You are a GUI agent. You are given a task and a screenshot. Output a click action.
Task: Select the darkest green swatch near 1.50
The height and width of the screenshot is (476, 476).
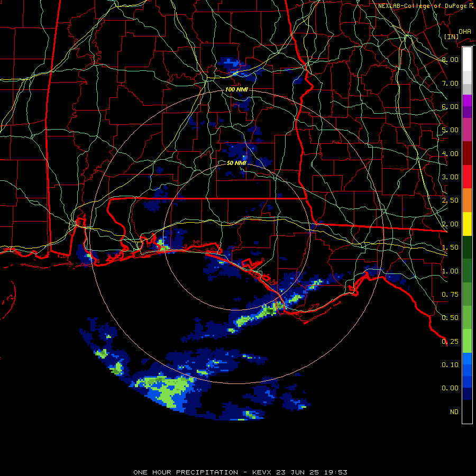point(467,247)
